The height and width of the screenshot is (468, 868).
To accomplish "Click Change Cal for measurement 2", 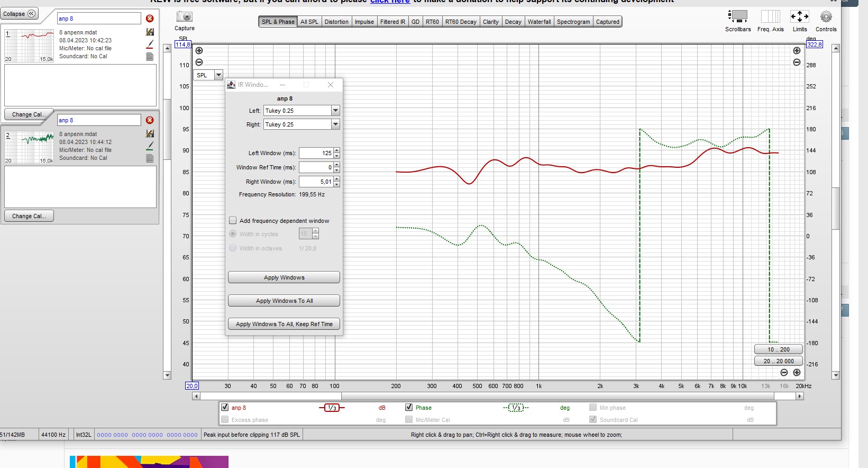I will [x=29, y=216].
